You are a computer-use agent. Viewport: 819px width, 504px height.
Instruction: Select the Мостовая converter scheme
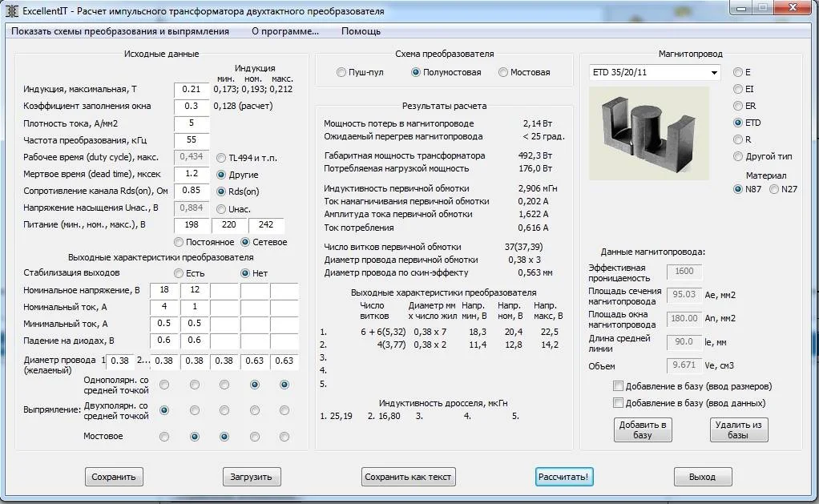[503, 72]
